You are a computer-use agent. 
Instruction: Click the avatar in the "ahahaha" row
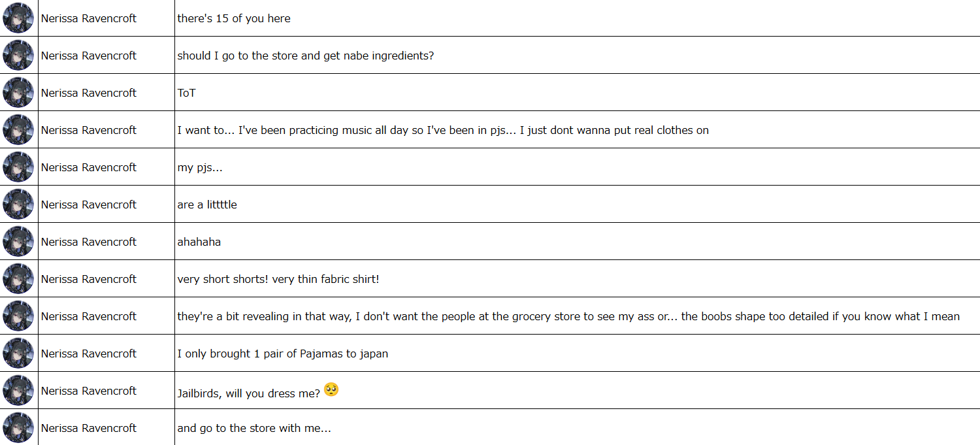18,242
